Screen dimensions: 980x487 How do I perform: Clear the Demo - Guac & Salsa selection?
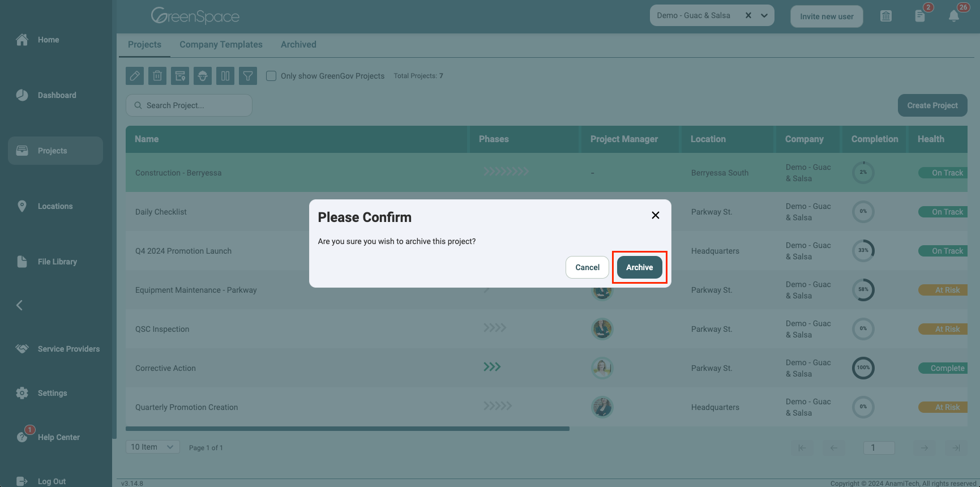[748, 16]
